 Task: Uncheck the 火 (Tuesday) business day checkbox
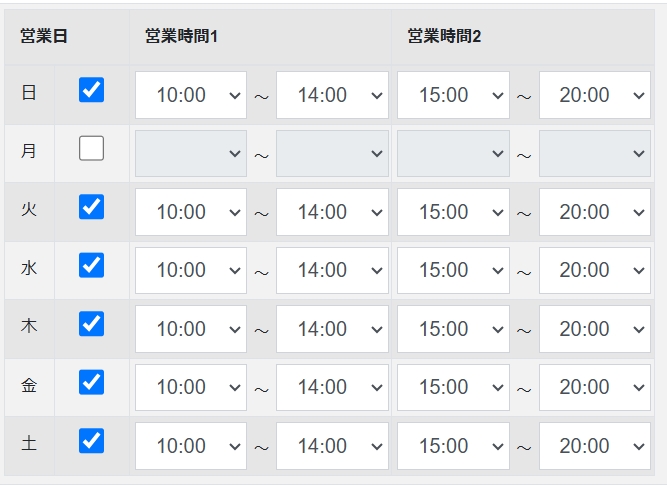(91, 207)
